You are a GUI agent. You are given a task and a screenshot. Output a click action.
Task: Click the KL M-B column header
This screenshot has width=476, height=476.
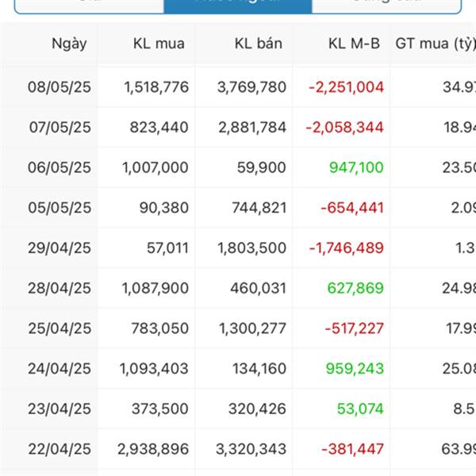click(x=354, y=44)
